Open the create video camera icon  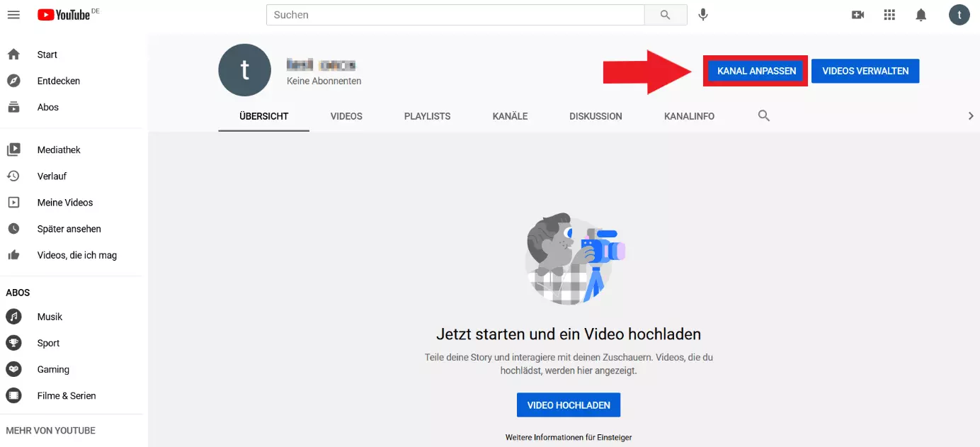pyautogui.click(x=857, y=15)
